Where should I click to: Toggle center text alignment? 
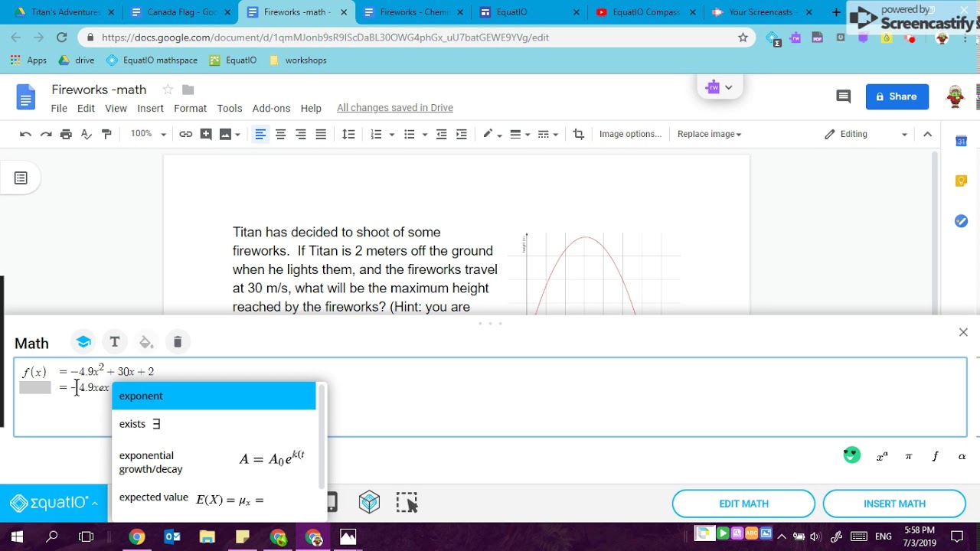point(280,134)
